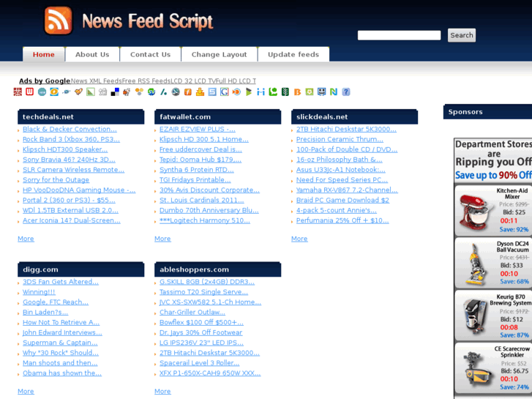Click the orange Furl f icon

[188, 92]
